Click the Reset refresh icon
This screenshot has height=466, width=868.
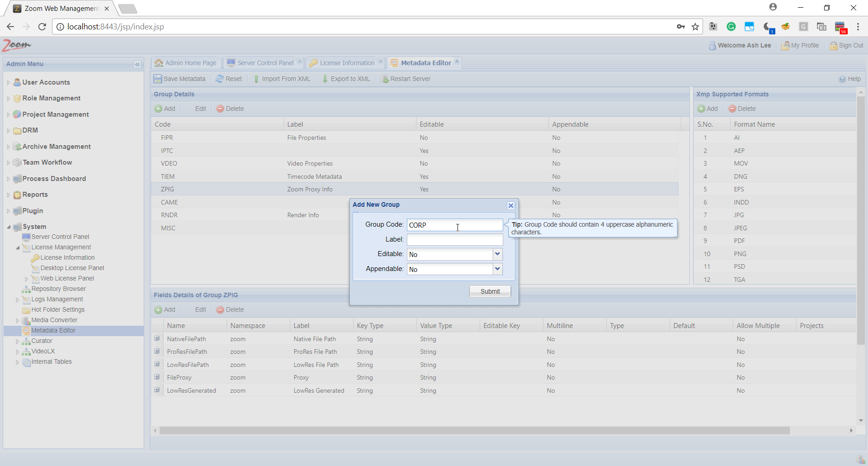(220, 79)
